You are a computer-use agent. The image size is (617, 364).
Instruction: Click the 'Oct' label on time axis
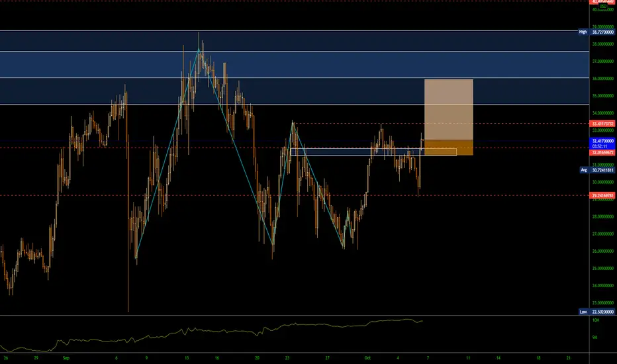pos(367,358)
